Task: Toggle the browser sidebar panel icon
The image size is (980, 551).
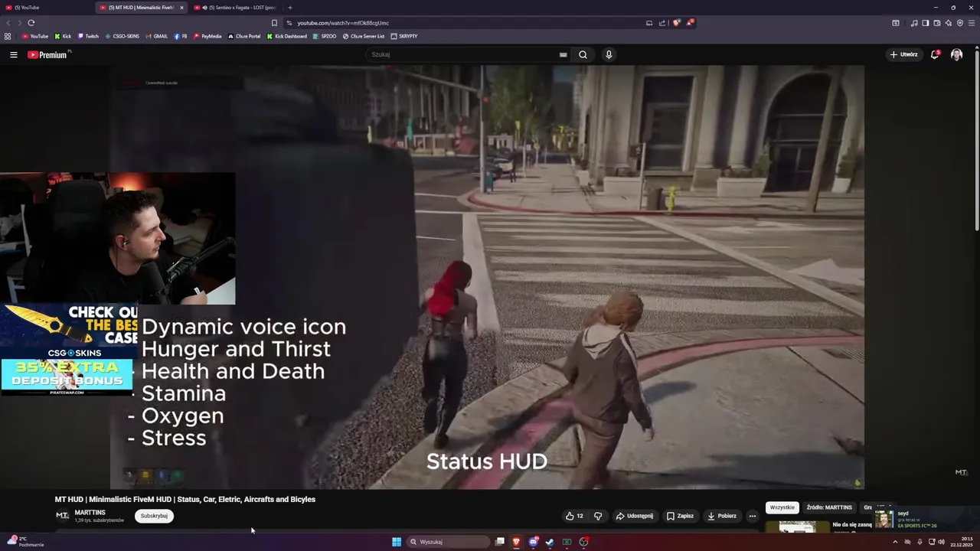Action: [x=926, y=23]
